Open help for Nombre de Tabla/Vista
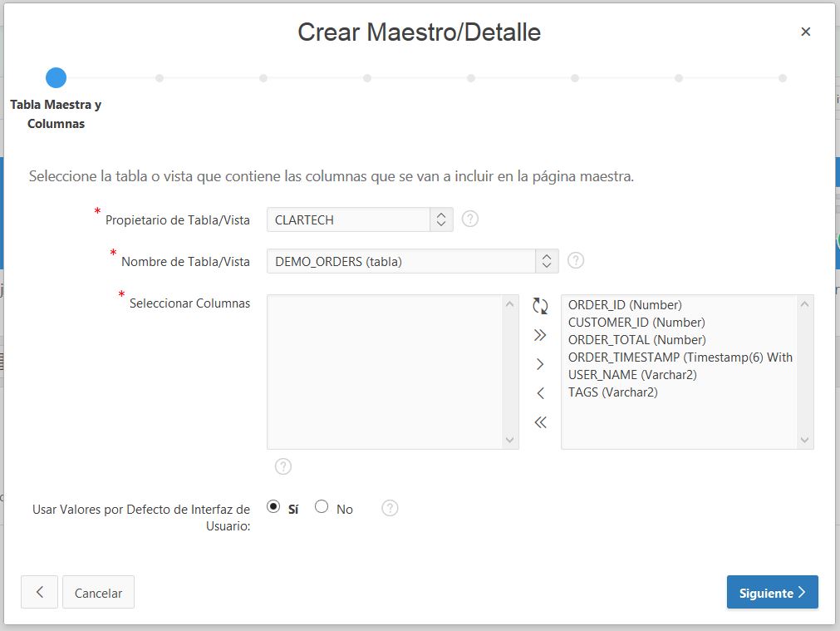This screenshot has height=631, width=840. point(576,260)
